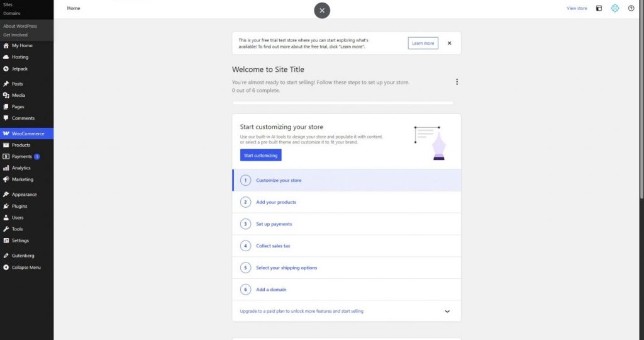Viewport: 644px width, 340px height.
Task: Click the Start customizing button
Action: (260, 156)
